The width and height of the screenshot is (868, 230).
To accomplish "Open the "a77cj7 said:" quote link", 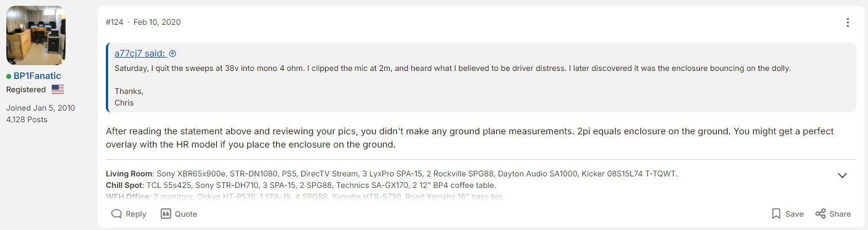I will (x=140, y=54).
